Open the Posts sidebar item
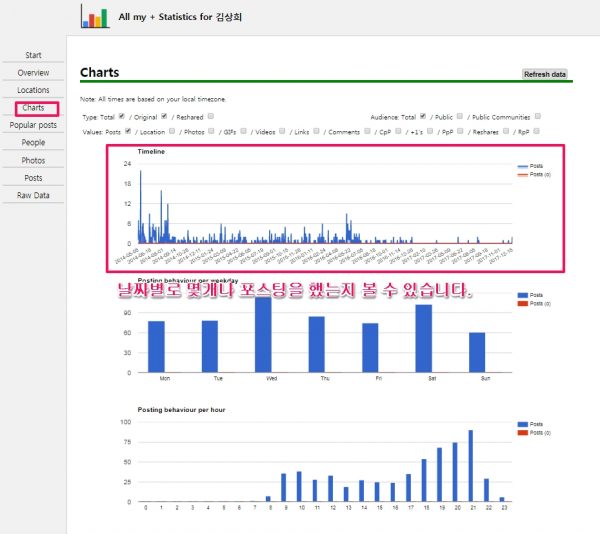 [33, 178]
